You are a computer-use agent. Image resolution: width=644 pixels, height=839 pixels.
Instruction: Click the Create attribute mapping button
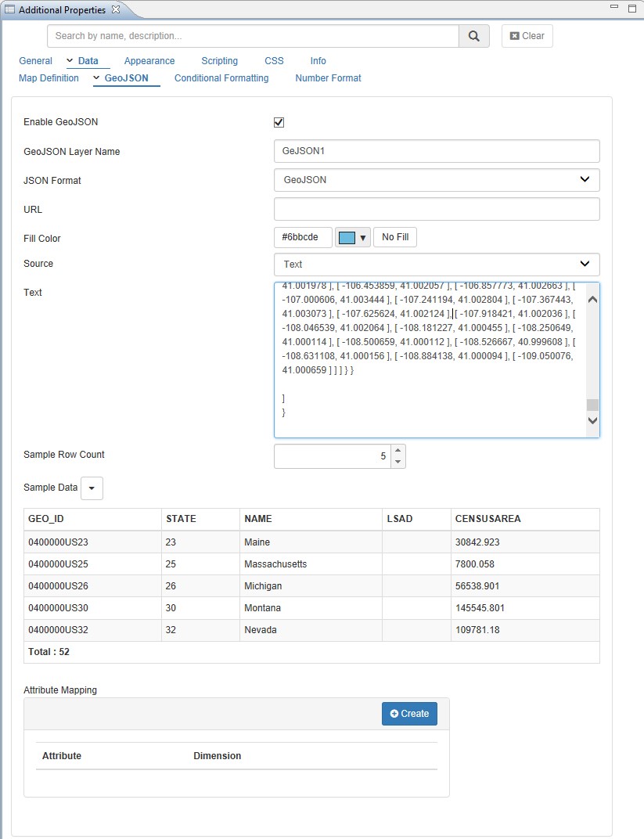click(409, 714)
